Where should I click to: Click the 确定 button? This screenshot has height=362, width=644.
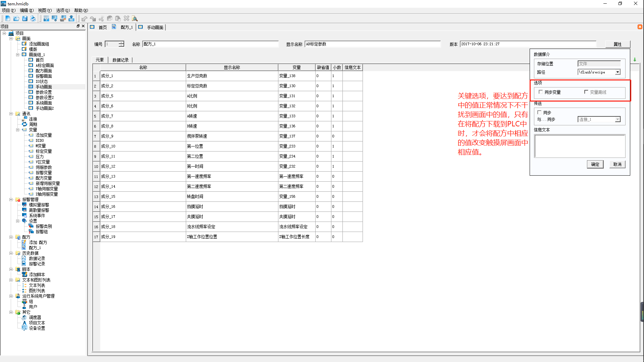pyautogui.click(x=595, y=164)
